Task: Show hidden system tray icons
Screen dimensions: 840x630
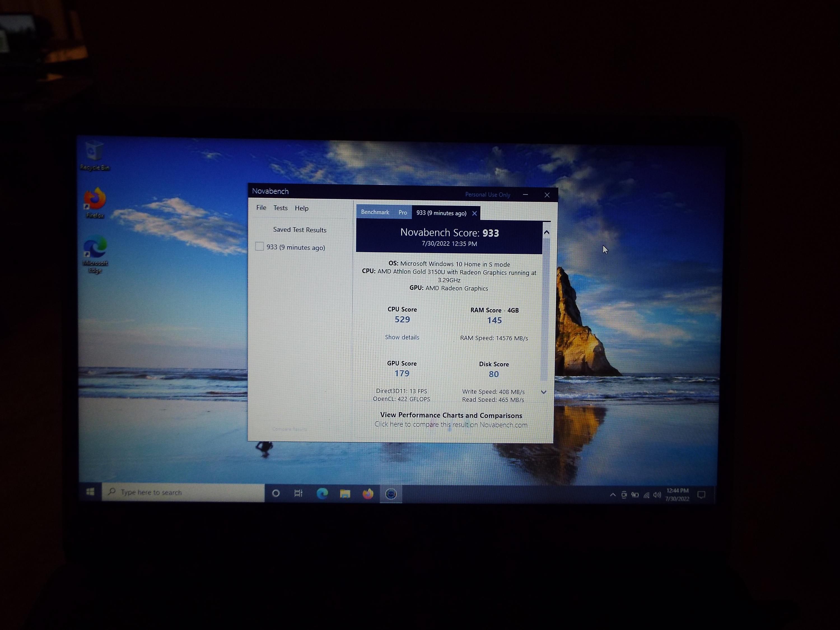Action: pos(613,495)
